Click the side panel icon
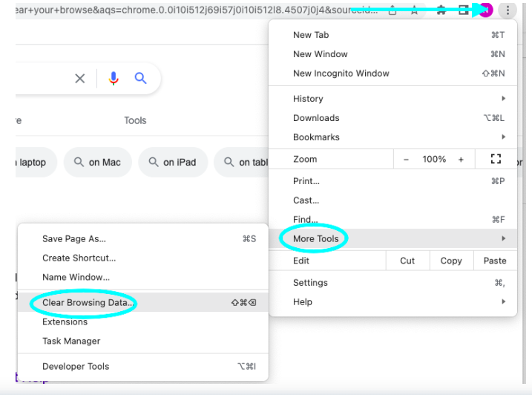 coord(463,10)
